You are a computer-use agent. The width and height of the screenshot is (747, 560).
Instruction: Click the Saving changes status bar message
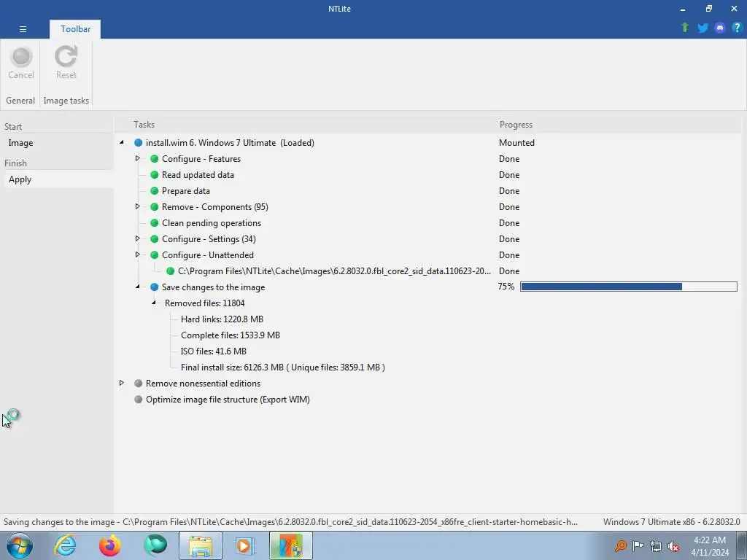coord(290,522)
